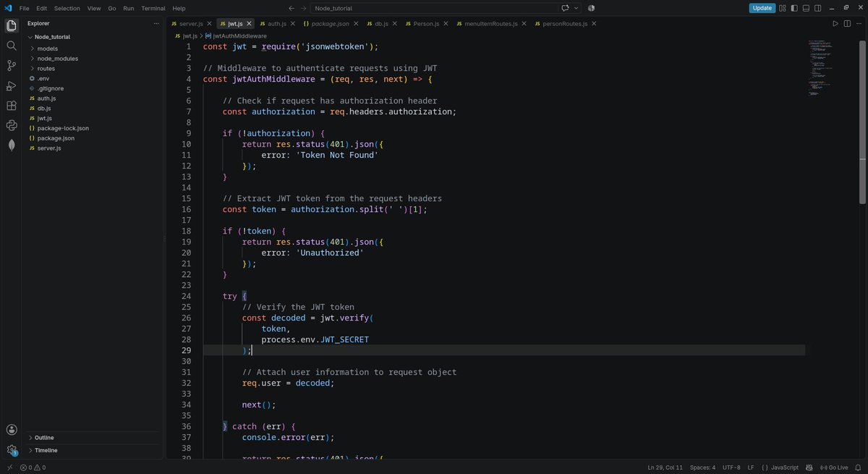Close the jwt.js tab
This screenshot has width=868, height=474.
[x=250, y=24]
